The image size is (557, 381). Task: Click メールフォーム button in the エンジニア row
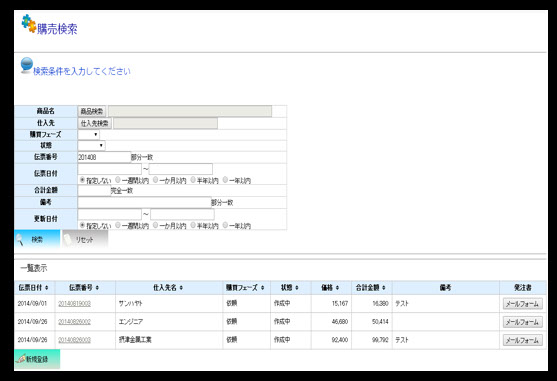pos(523,322)
